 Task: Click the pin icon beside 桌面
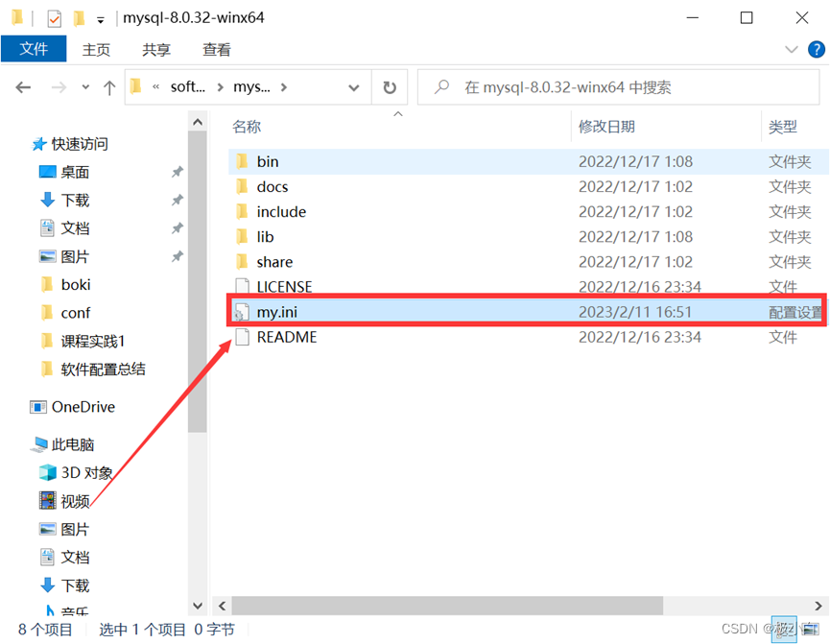click(178, 172)
